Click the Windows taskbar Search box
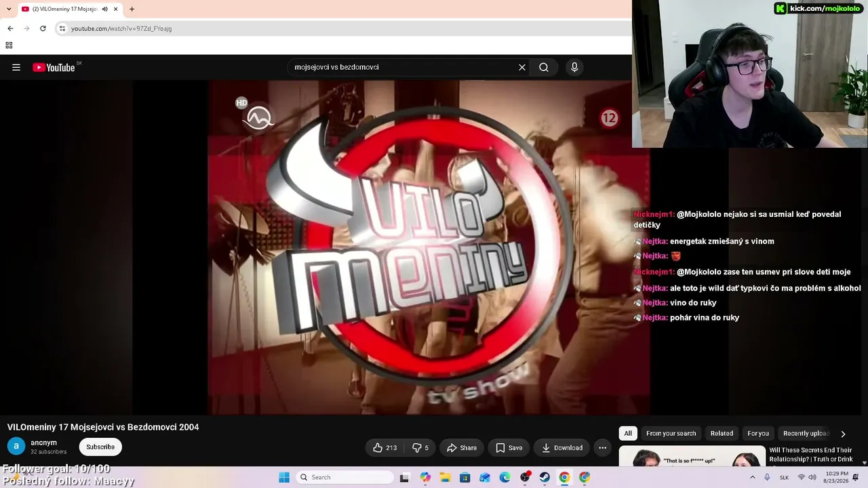868x488 pixels. pos(344,477)
